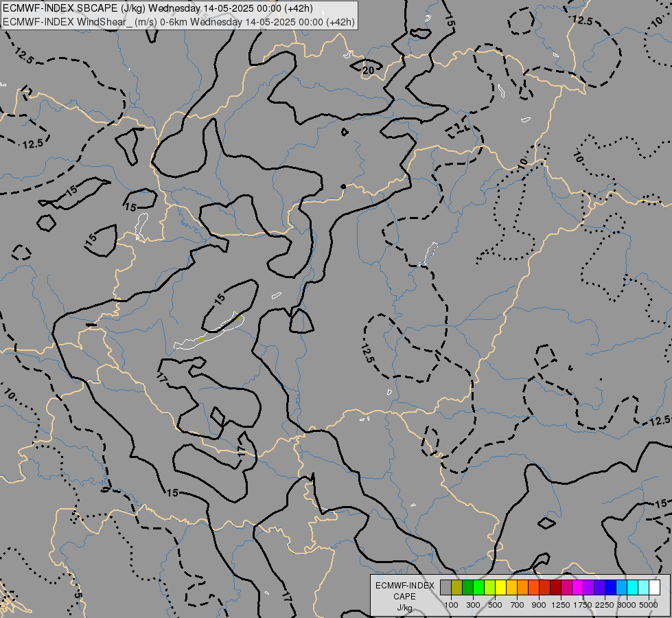Click the 20 wind shear contour label
Screen dimensions: 672x618
(x=368, y=70)
